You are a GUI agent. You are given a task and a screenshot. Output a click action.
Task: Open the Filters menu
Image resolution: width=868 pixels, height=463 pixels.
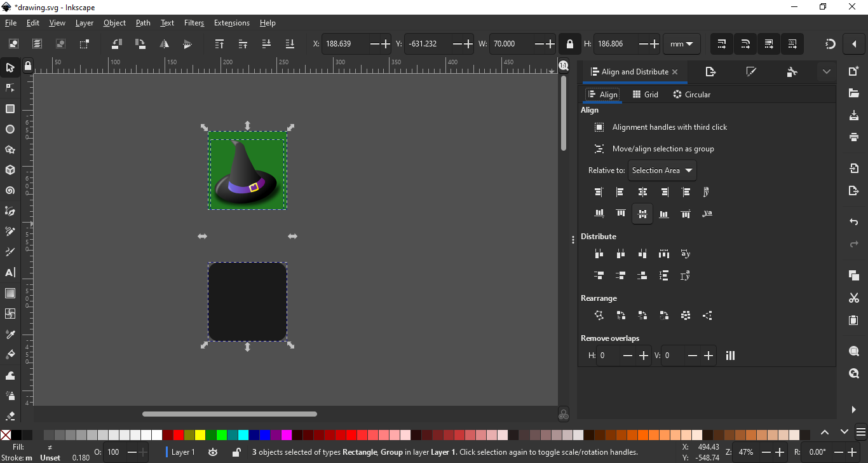coord(194,23)
